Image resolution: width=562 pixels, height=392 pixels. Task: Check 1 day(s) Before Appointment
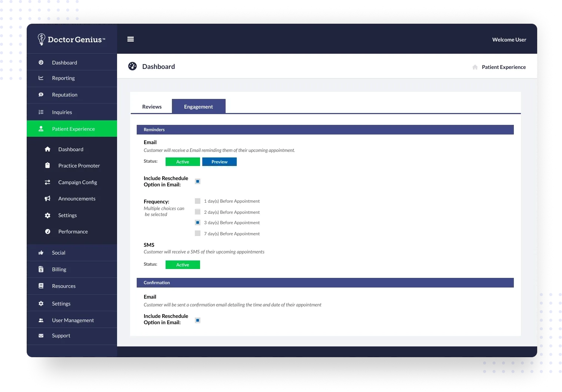click(198, 201)
